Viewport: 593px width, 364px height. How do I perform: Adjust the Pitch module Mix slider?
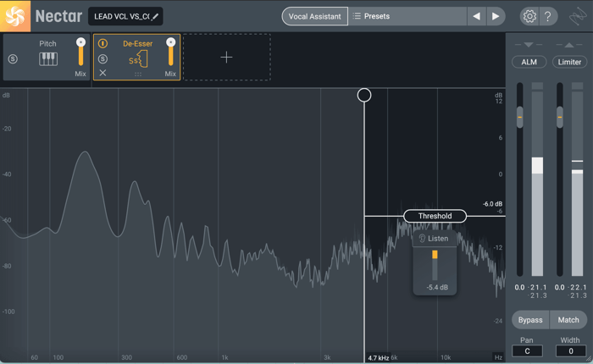coord(80,52)
